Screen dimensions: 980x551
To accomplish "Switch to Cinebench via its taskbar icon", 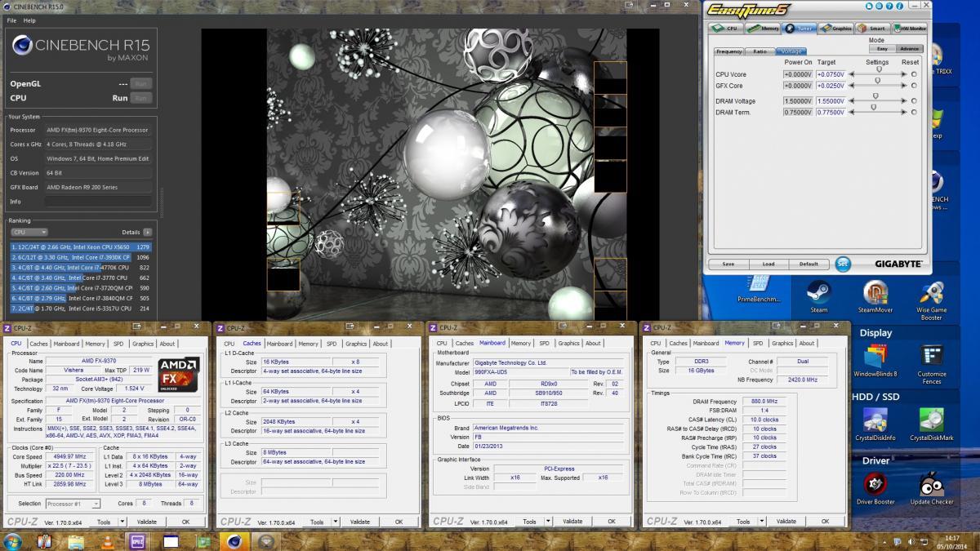I will click(x=234, y=540).
